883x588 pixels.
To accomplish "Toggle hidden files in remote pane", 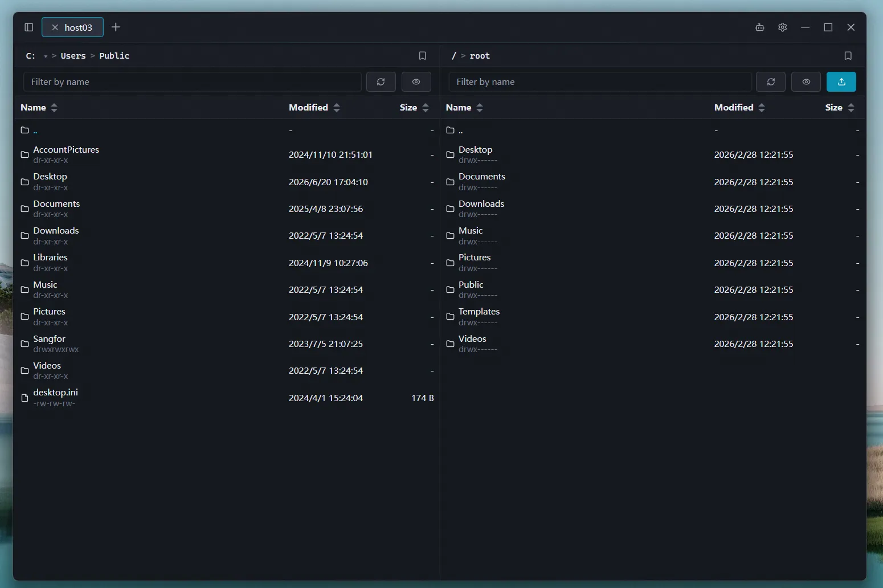I will point(806,82).
